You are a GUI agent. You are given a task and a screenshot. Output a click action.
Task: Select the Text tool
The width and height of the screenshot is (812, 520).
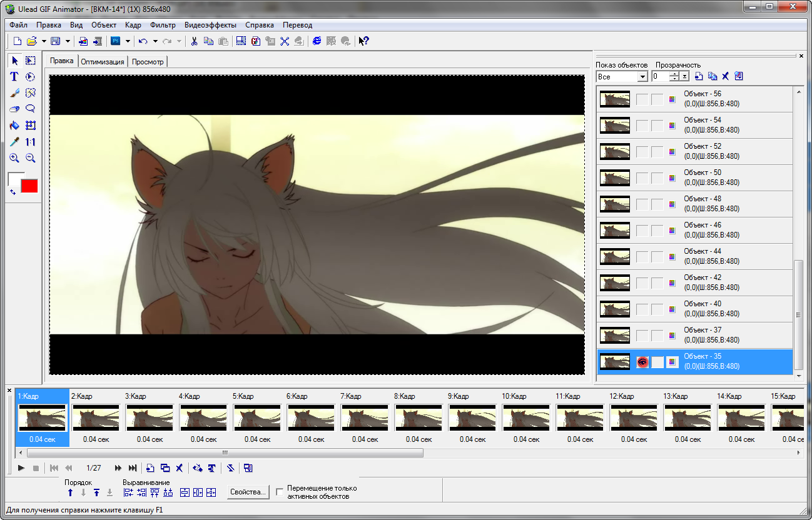(x=14, y=76)
